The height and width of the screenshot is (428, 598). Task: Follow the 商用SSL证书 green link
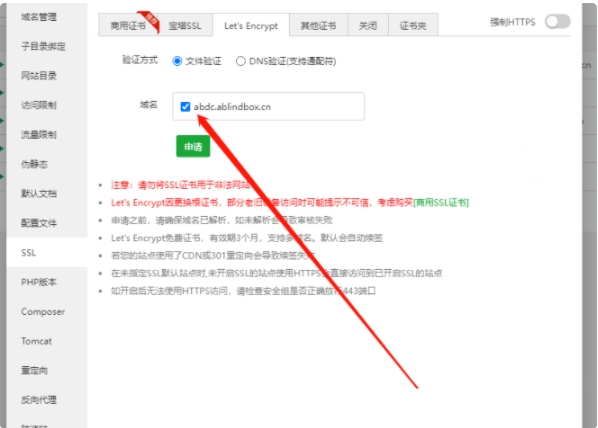coord(441,203)
